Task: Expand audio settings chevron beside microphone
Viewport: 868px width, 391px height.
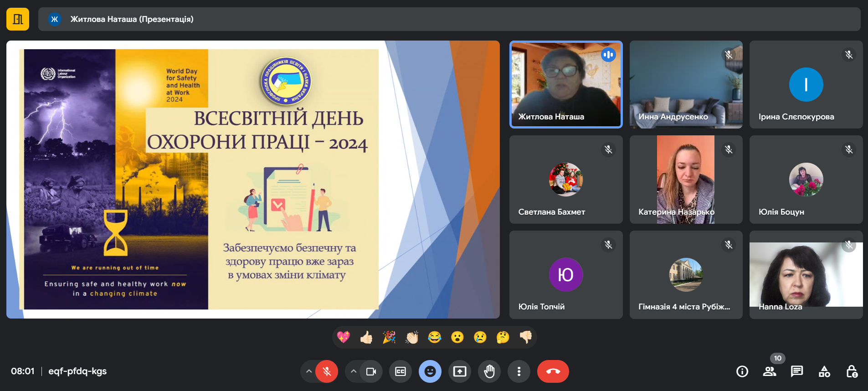Action: click(x=309, y=371)
